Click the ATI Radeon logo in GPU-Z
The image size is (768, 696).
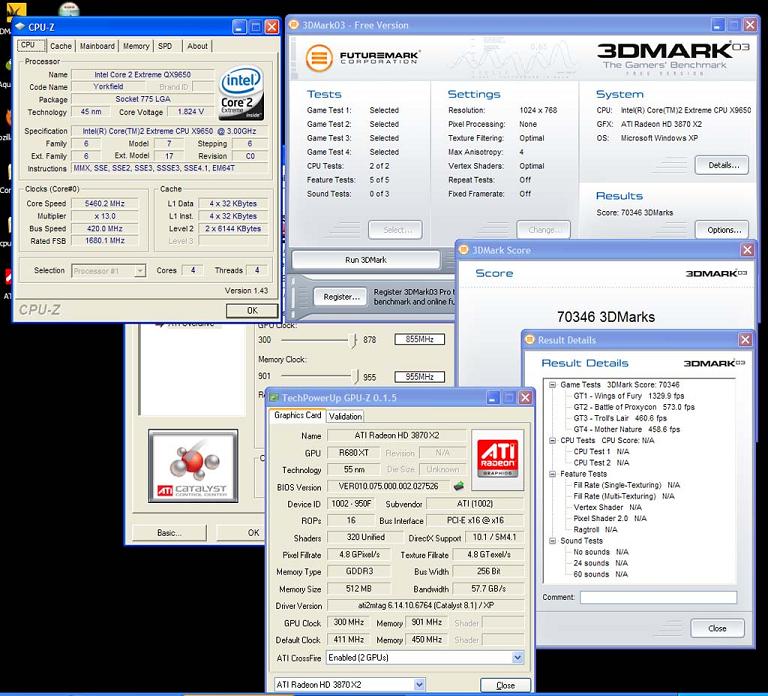(x=498, y=459)
